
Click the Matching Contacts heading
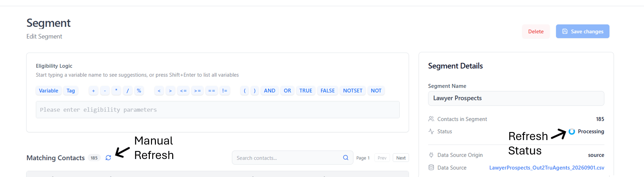click(x=55, y=158)
